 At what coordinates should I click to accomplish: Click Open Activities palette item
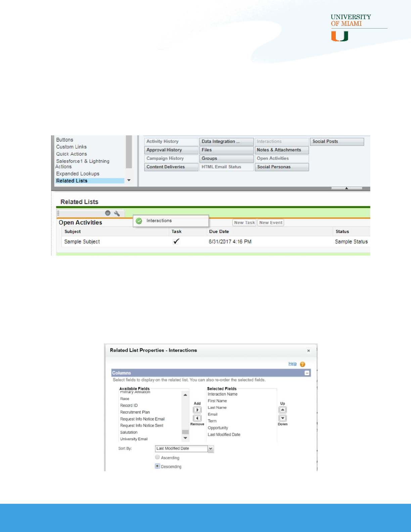(282, 158)
